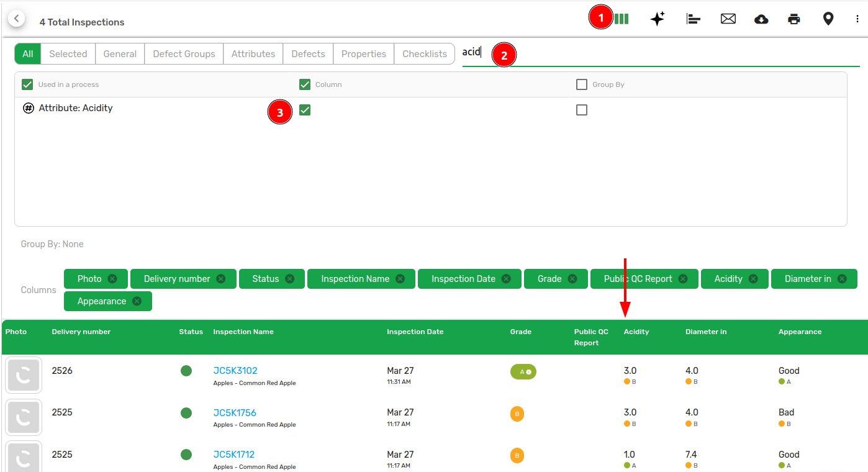Uncheck the Column checkbox for Acidity
Viewport: 868px width, 472px height.
305,110
